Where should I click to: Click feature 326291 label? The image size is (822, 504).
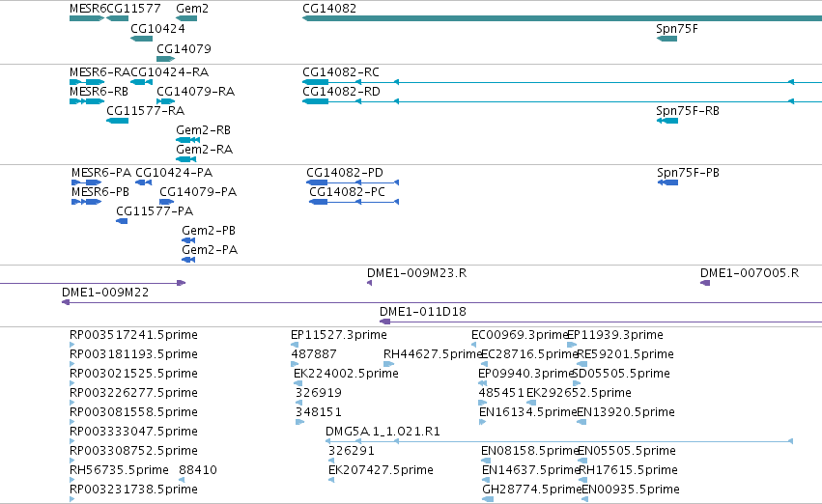point(352,451)
